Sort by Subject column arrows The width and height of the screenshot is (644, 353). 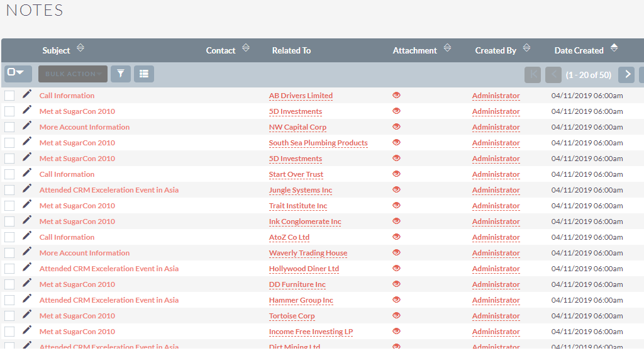(80, 48)
